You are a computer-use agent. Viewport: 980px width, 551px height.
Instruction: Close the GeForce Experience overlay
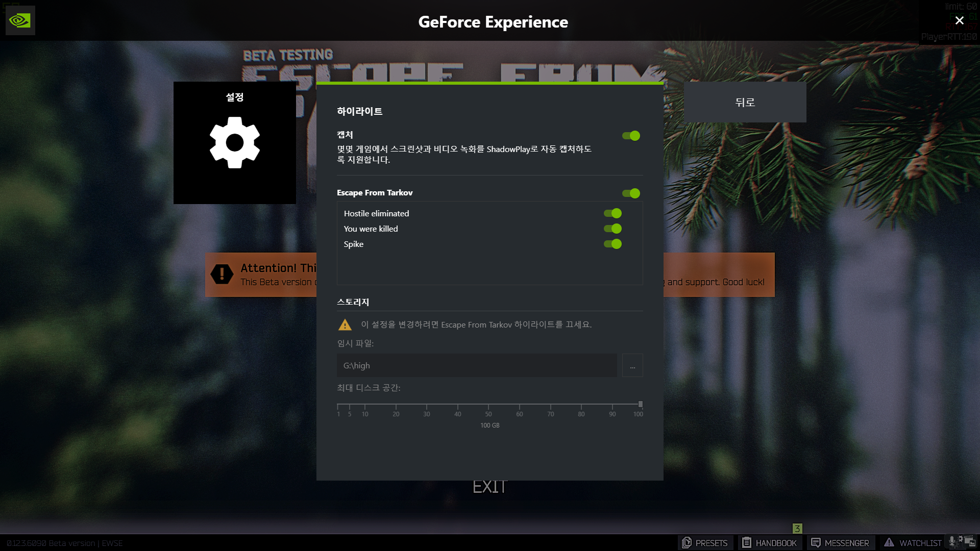[x=959, y=20]
